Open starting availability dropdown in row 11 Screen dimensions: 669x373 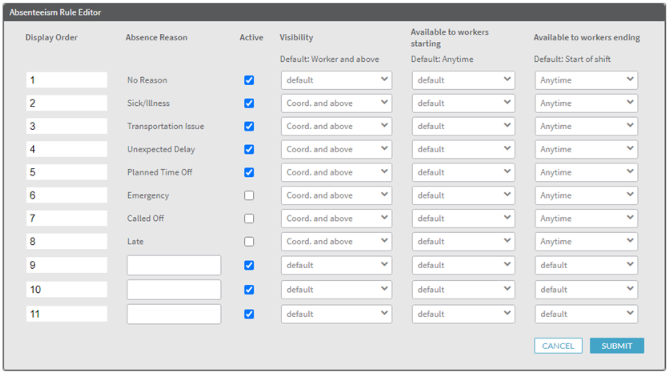click(x=463, y=314)
